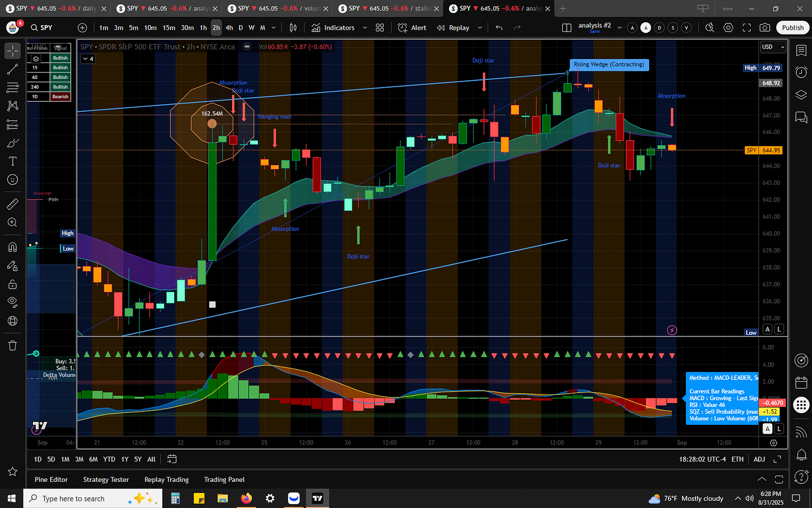Enter fullscreen mode
The width and height of the screenshot is (812, 508).
pos(747,27)
